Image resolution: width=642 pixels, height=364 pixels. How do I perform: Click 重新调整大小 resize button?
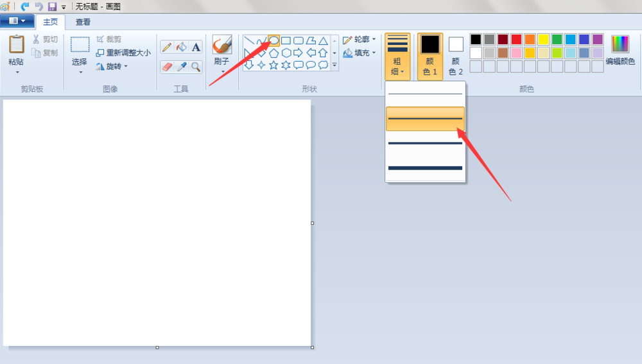[123, 53]
